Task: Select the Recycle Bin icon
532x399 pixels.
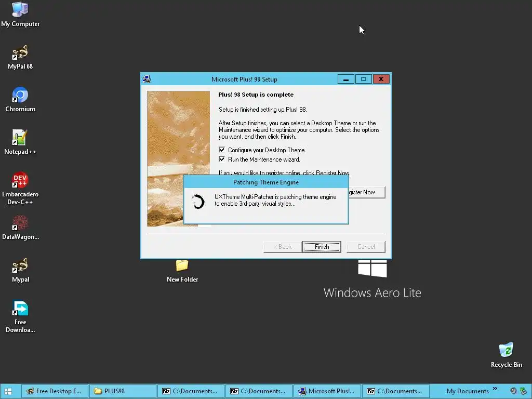Action: pyautogui.click(x=506, y=355)
